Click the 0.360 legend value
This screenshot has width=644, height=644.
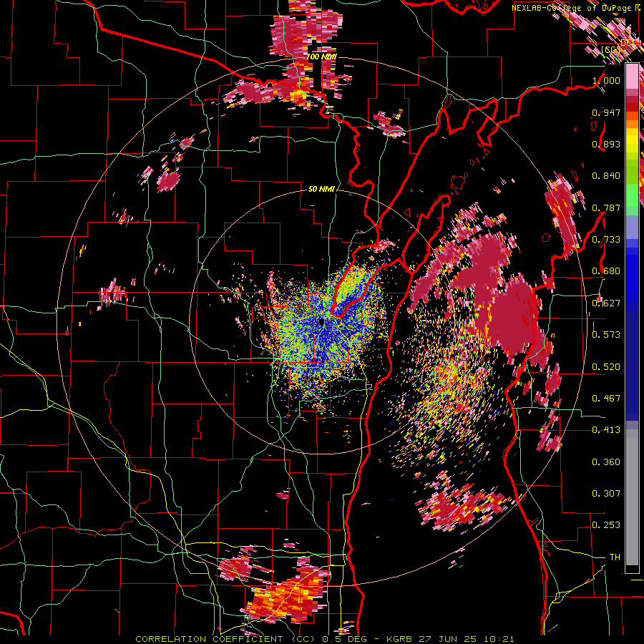[x=606, y=462]
